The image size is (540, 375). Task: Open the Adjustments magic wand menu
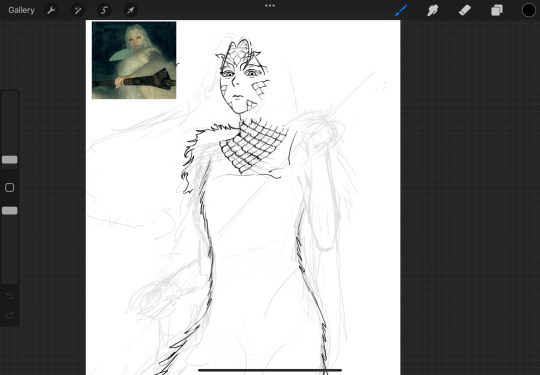(x=77, y=10)
